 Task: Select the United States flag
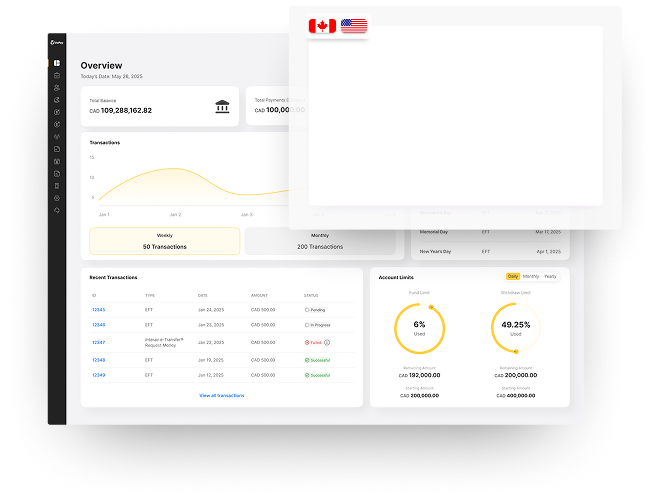click(354, 26)
